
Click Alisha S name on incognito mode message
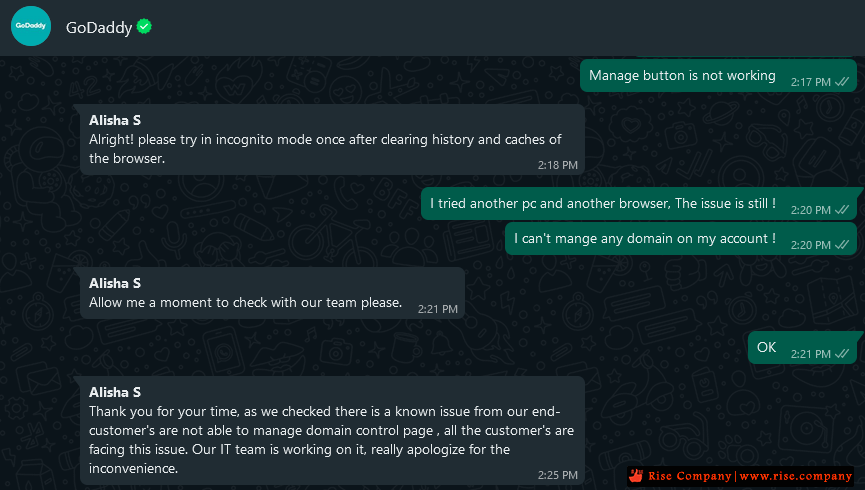115,120
